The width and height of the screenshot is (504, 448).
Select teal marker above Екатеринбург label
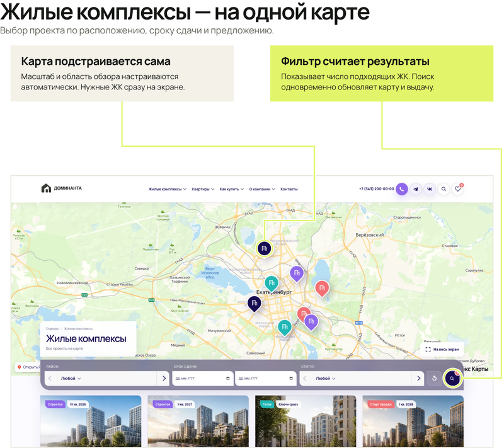tap(272, 284)
